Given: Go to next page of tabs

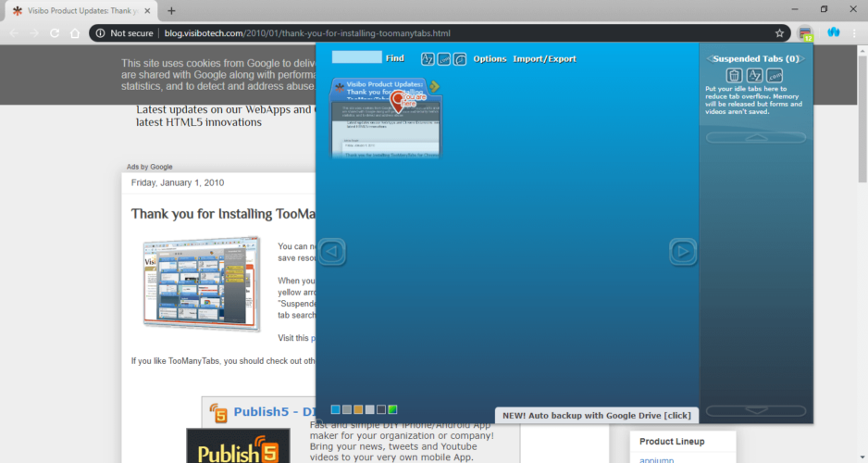Looking at the screenshot, I should click(683, 252).
